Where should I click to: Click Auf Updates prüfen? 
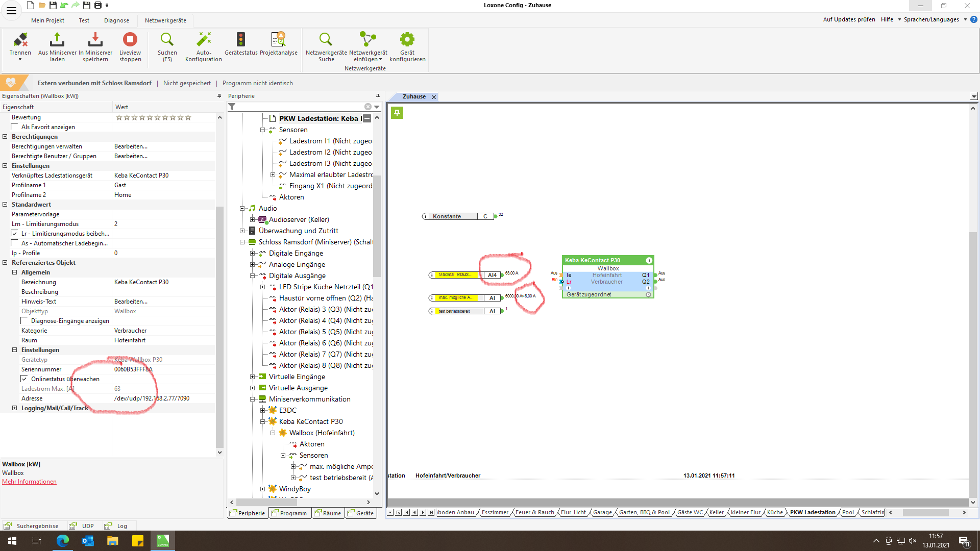pos(849,19)
